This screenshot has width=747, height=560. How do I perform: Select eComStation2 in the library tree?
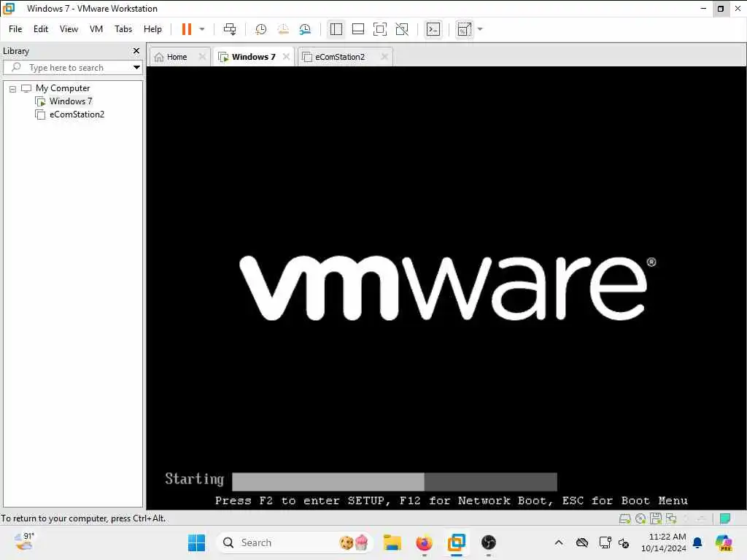tap(76, 114)
